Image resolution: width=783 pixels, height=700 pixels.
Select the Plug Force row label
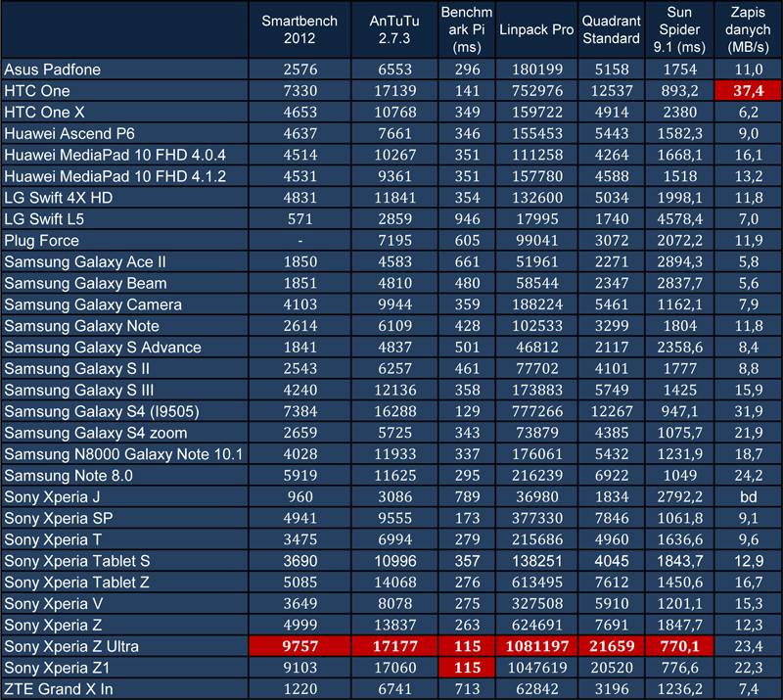pyautogui.click(x=41, y=240)
